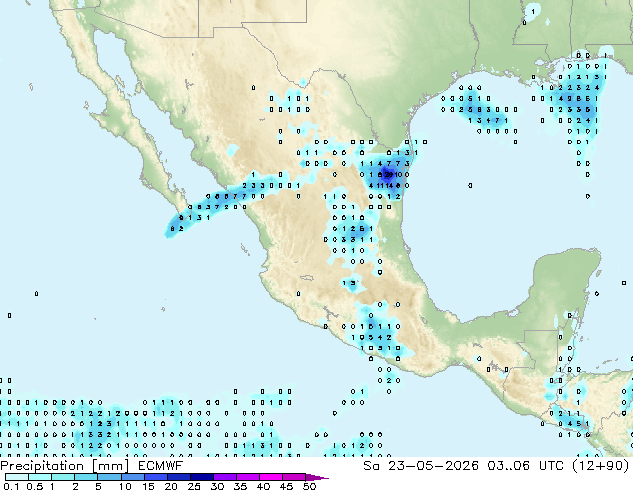Click the 'ECMWF' model label
Image resolution: width=634 pixels, height=490 pixels.
[161, 466]
